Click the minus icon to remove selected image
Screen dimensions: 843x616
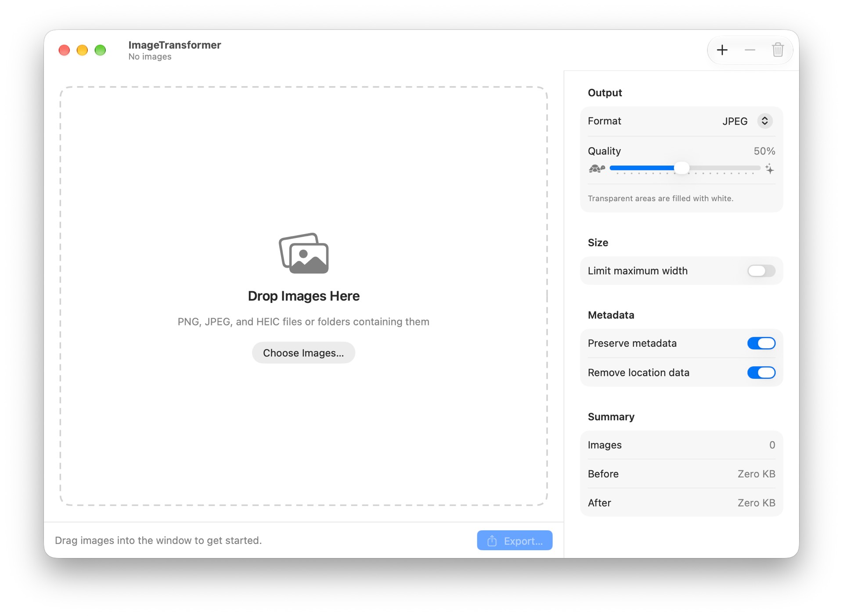coord(750,50)
